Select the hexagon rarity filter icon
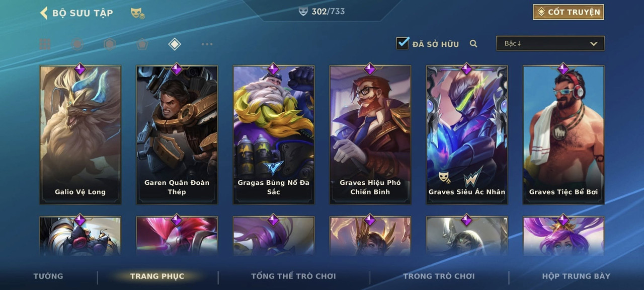This screenshot has height=290, width=644. (110, 44)
